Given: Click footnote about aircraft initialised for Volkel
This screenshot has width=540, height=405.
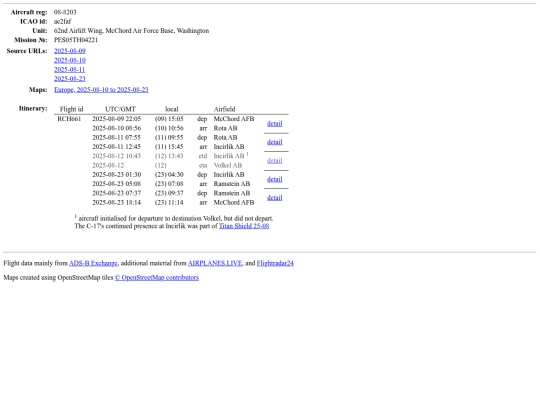Looking at the screenshot, I should pos(174,218).
